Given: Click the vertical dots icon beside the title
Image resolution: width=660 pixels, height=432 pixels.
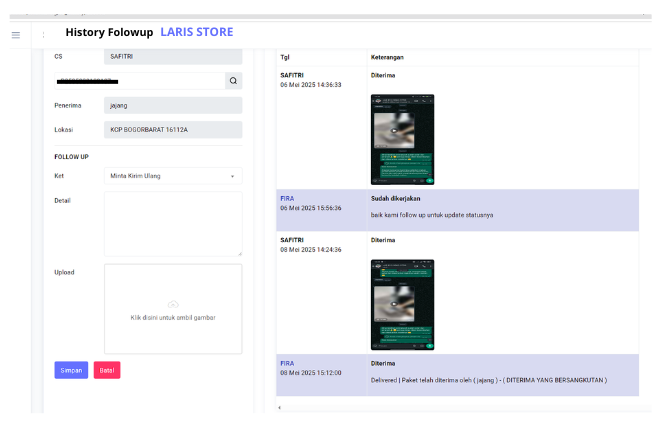Looking at the screenshot, I should point(43,35).
